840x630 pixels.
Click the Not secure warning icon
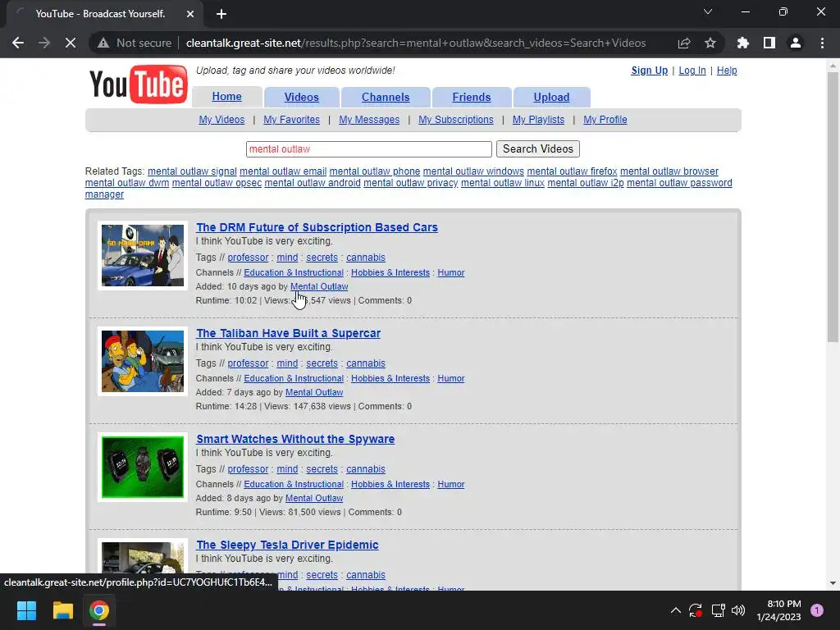coord(103,43)
